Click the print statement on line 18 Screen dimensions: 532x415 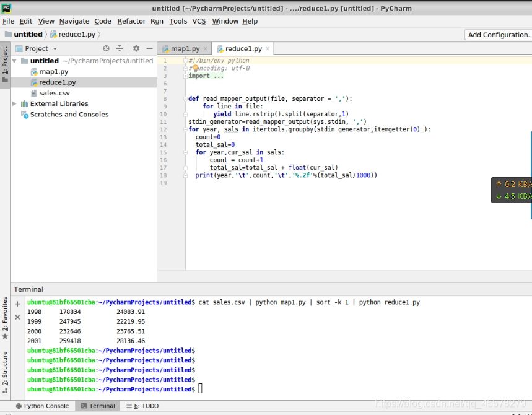(x=286, y=175)
